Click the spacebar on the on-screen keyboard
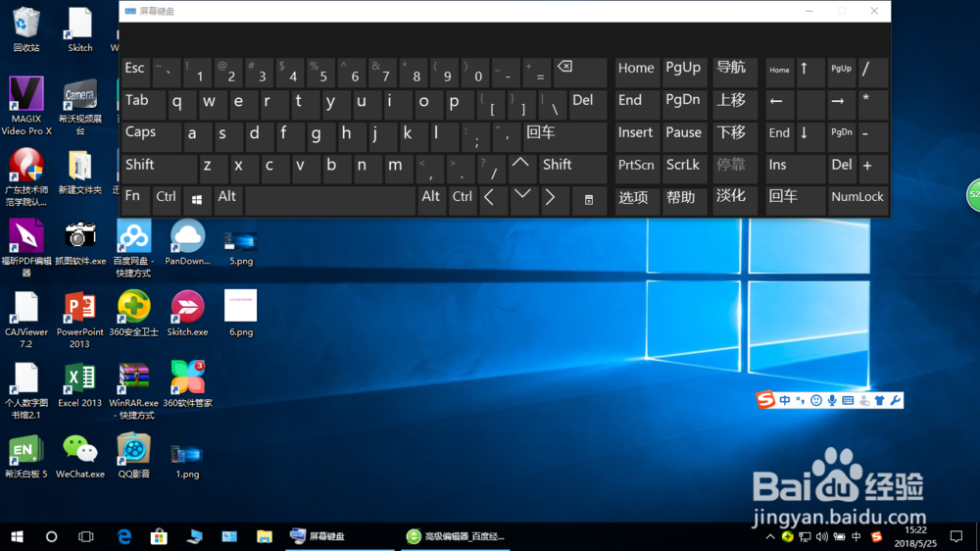Image resolution: width=980 pixels, height=551 pixels. (x=330, y=201)
